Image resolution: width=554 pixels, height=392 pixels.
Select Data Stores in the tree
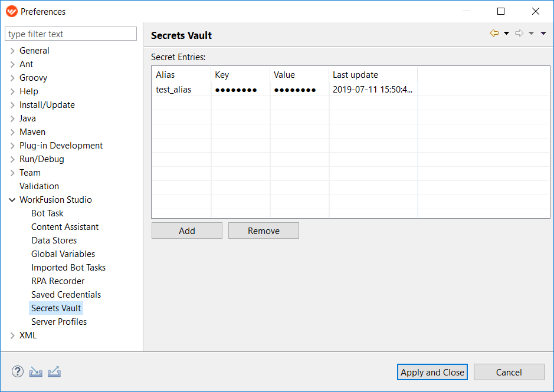click(54, 241)
